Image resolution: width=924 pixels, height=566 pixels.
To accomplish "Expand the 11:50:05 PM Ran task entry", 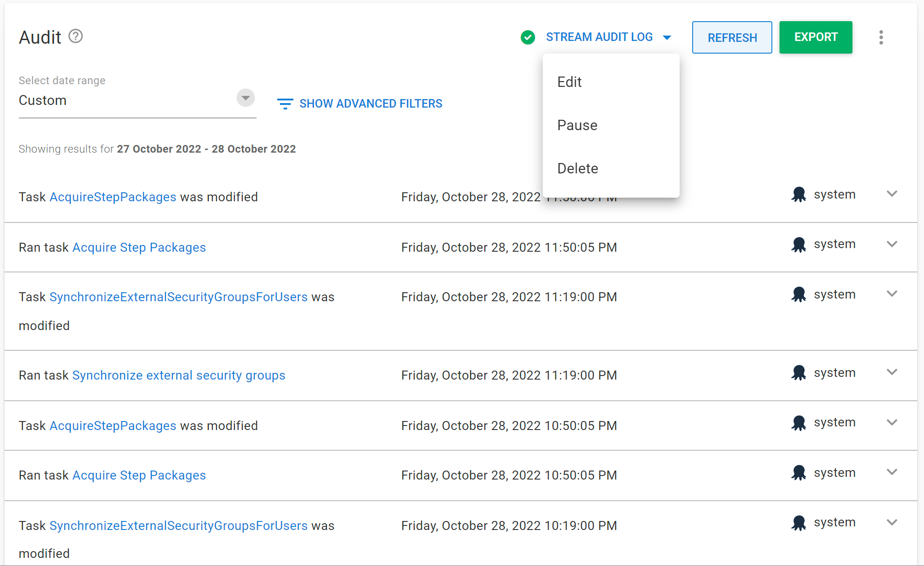I will 892,244.
